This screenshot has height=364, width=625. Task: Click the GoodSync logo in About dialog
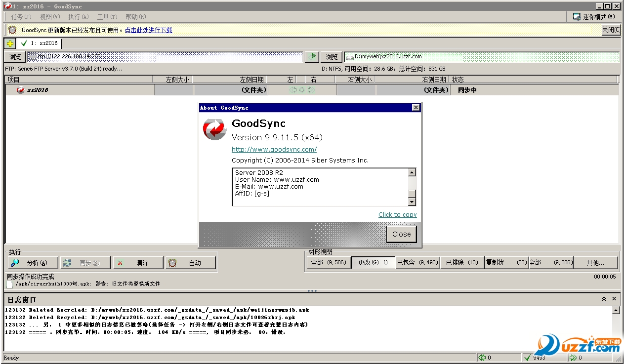[215, 129]
